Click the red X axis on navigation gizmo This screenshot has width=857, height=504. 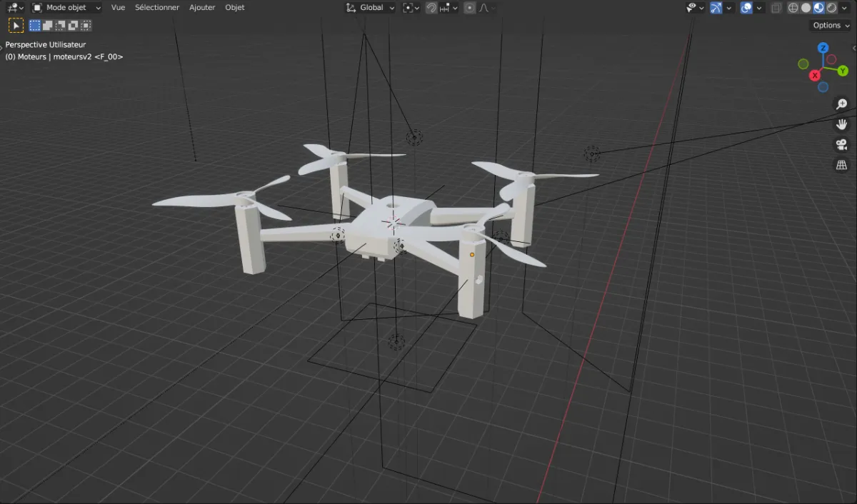coord(814,74)
